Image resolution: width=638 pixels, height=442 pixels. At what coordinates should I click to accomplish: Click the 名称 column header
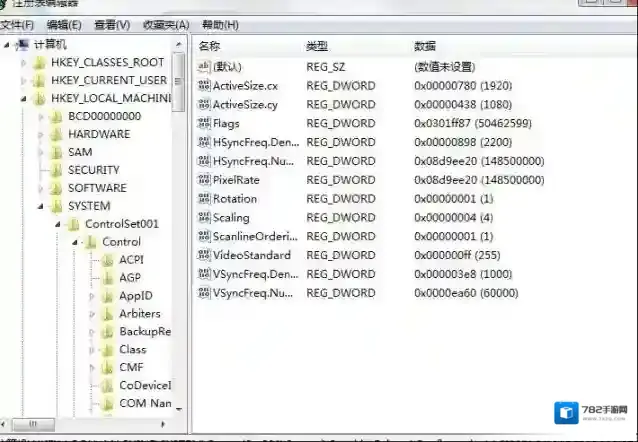(210, 46)
